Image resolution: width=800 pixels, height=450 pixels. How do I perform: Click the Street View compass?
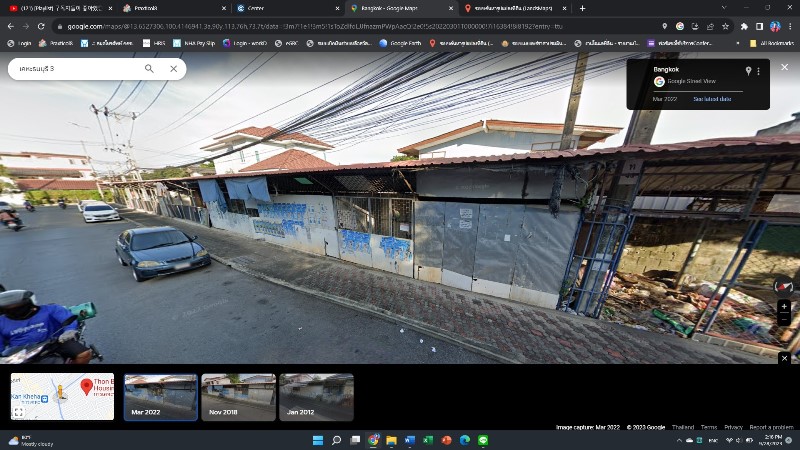click(784, 286)
